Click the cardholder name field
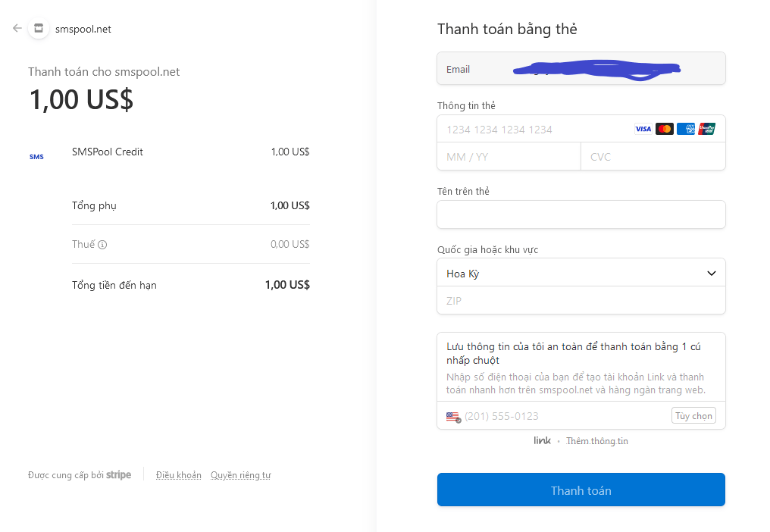 581,214
